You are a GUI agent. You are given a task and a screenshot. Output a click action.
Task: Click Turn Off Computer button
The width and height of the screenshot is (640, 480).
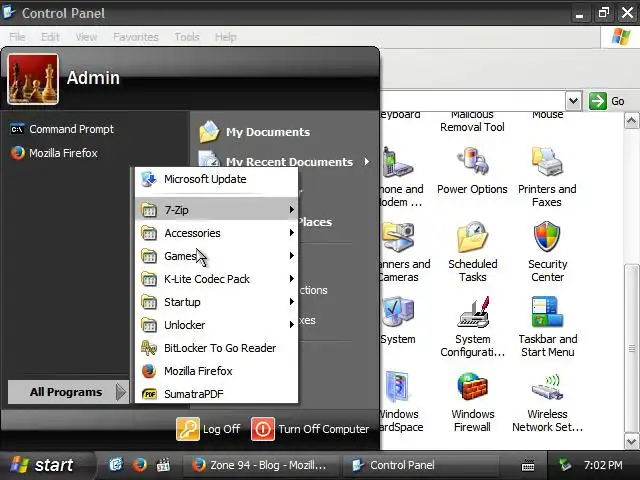click(310, 429)
